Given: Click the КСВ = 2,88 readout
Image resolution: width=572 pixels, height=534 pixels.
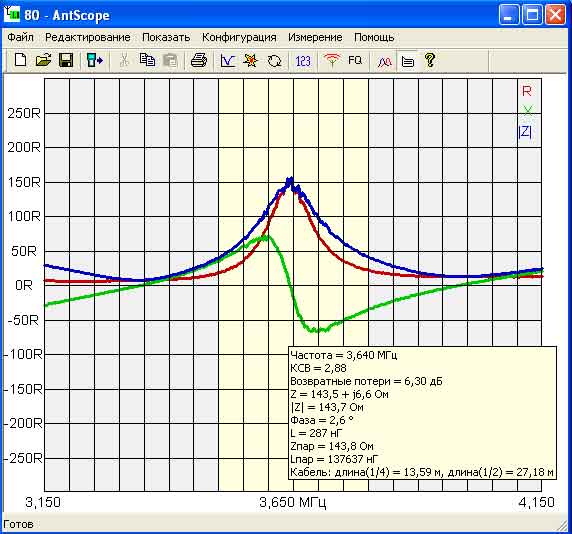Looking at the screenshot, I should pos(318,368).
